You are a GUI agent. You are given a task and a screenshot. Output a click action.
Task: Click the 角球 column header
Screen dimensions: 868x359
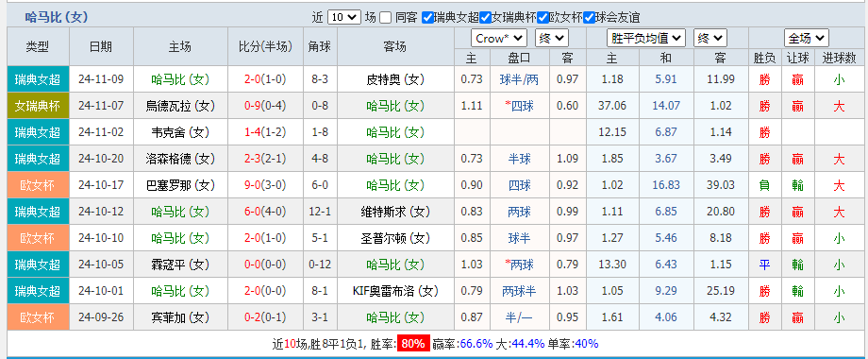320,46
